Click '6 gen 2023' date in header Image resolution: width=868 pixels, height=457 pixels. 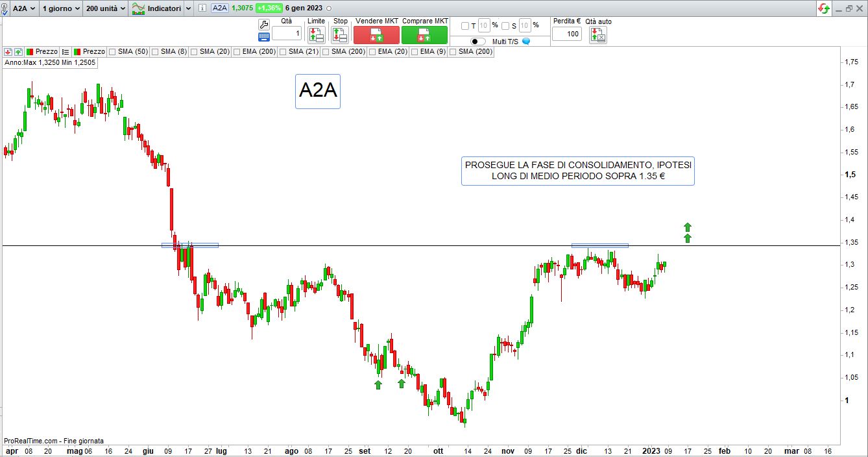[303, 8]
